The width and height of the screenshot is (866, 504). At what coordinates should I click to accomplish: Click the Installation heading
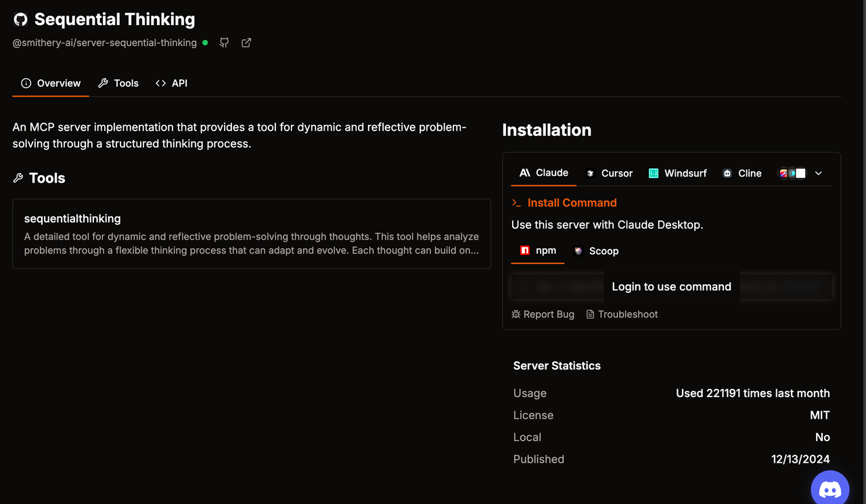(x=547, y=130)
